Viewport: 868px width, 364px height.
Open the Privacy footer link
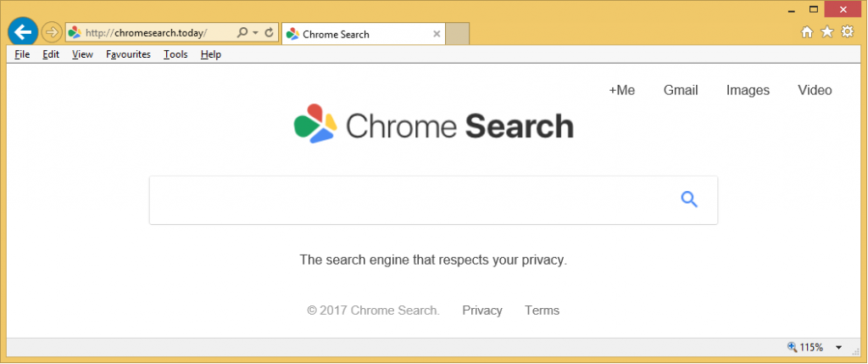[482, 311]
